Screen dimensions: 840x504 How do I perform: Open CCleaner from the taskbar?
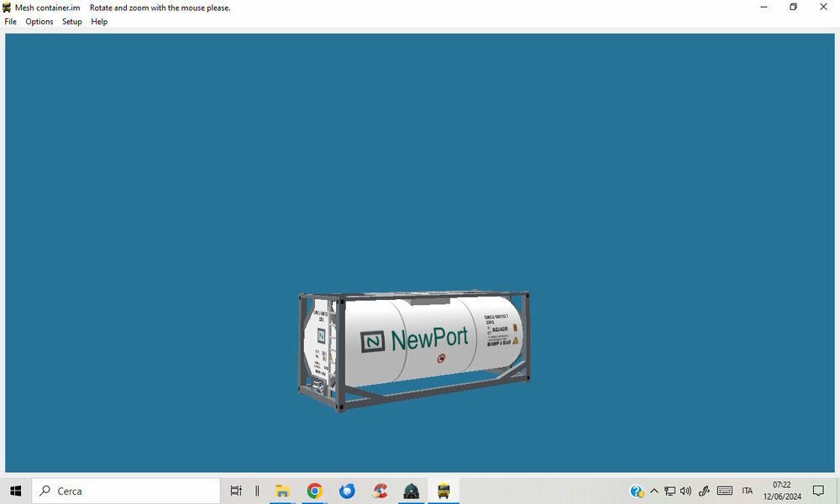click(x=380, y=491)
